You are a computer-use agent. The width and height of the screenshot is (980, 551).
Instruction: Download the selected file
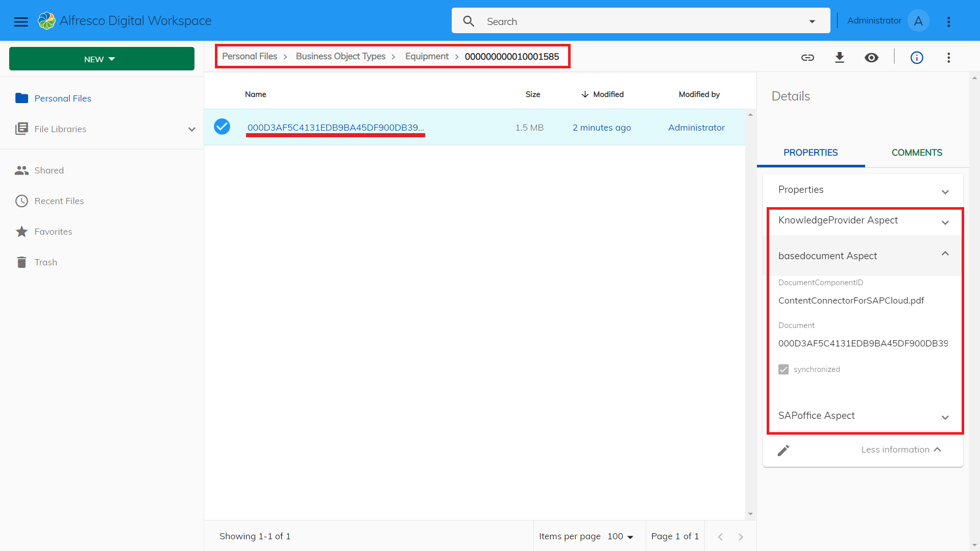tap(840, 58)
